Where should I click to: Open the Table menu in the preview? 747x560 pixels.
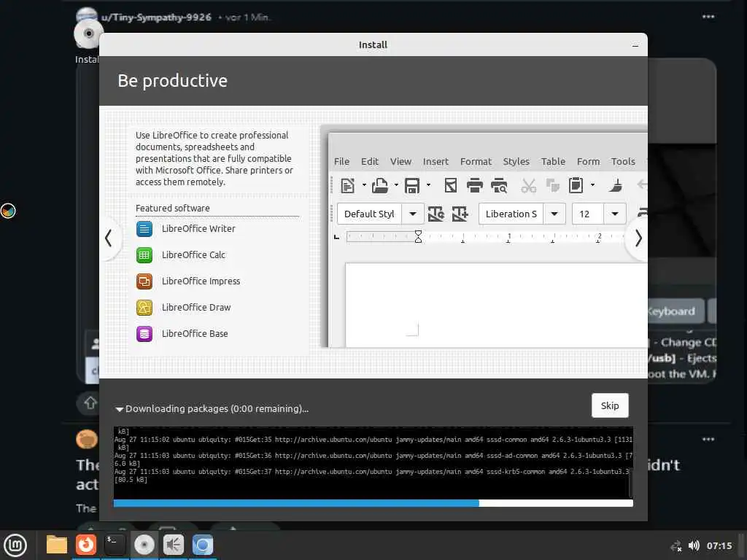553,161
